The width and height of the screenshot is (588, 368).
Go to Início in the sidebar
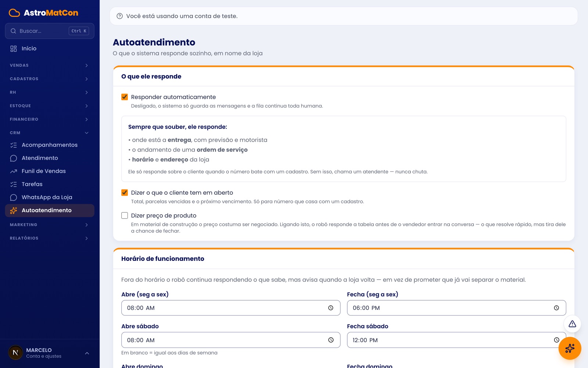50,49
